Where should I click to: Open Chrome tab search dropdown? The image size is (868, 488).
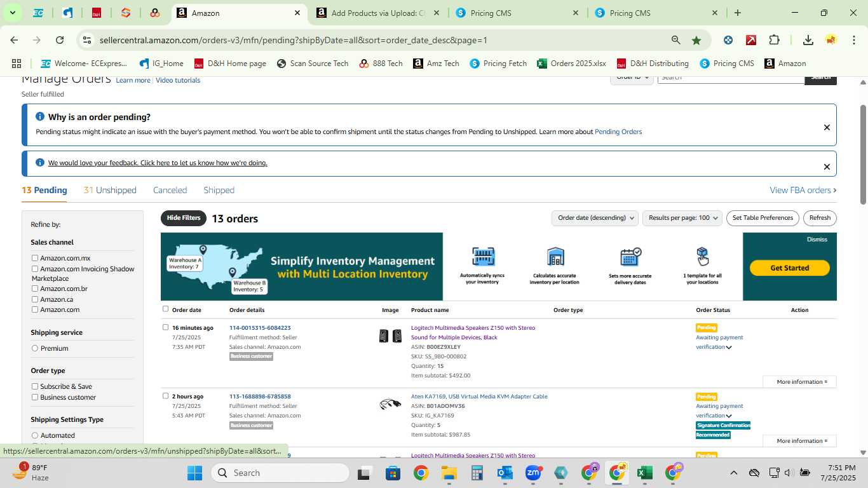pyautogui.click(x=12, y=13)
